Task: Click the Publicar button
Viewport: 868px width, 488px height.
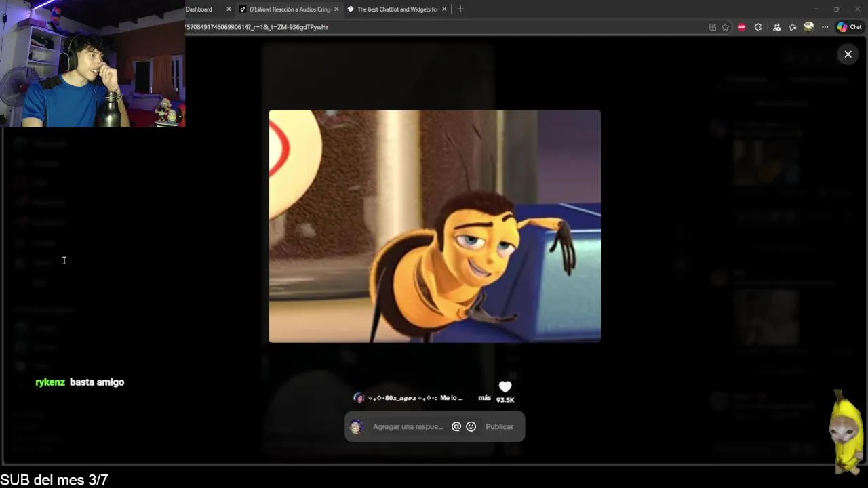Action: point(499,426)
